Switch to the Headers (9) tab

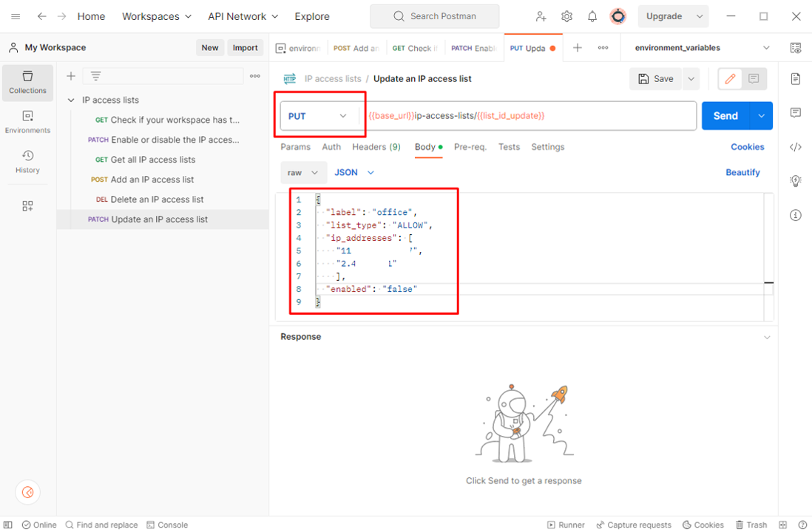[376, 147]
